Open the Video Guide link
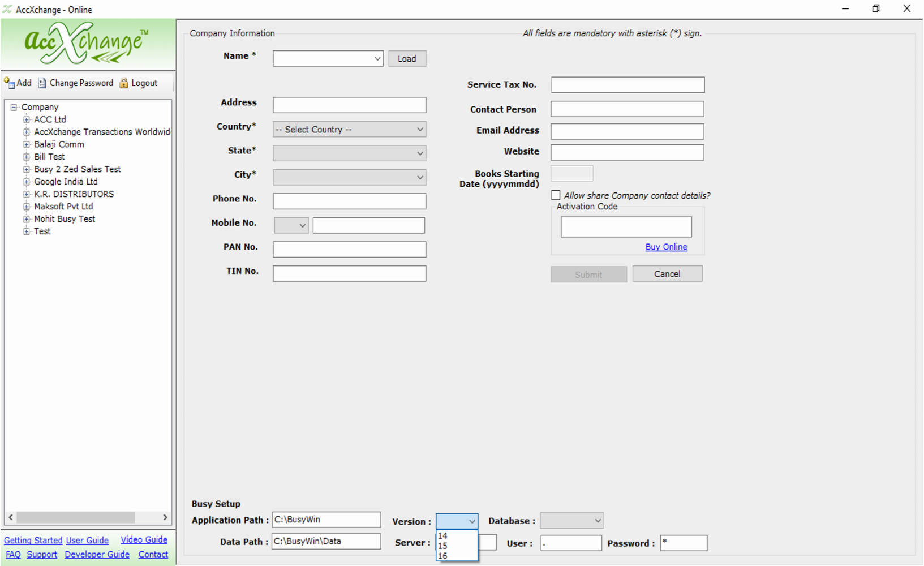Image resolution: width=924 pixels, height=566 pixels. pyautogui.click(x=144, y=540)
